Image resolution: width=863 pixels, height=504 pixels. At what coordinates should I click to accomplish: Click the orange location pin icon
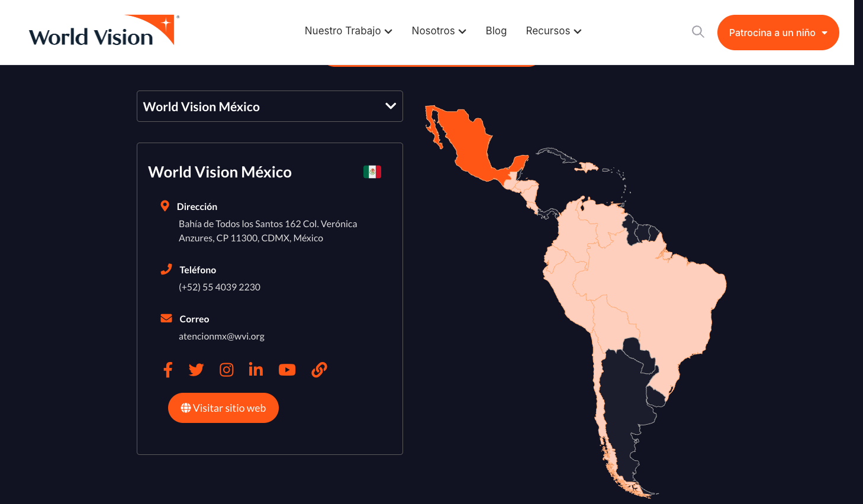165,206
